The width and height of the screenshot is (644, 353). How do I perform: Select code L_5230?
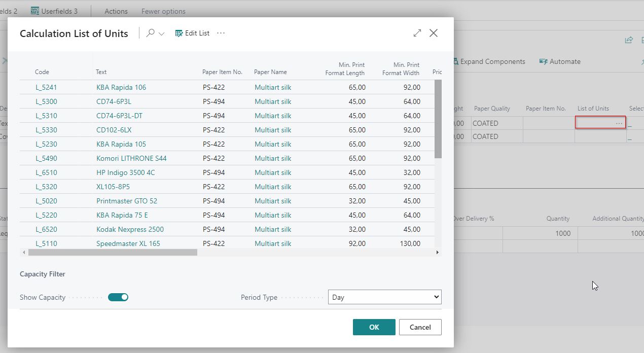(x=46, y=144)
